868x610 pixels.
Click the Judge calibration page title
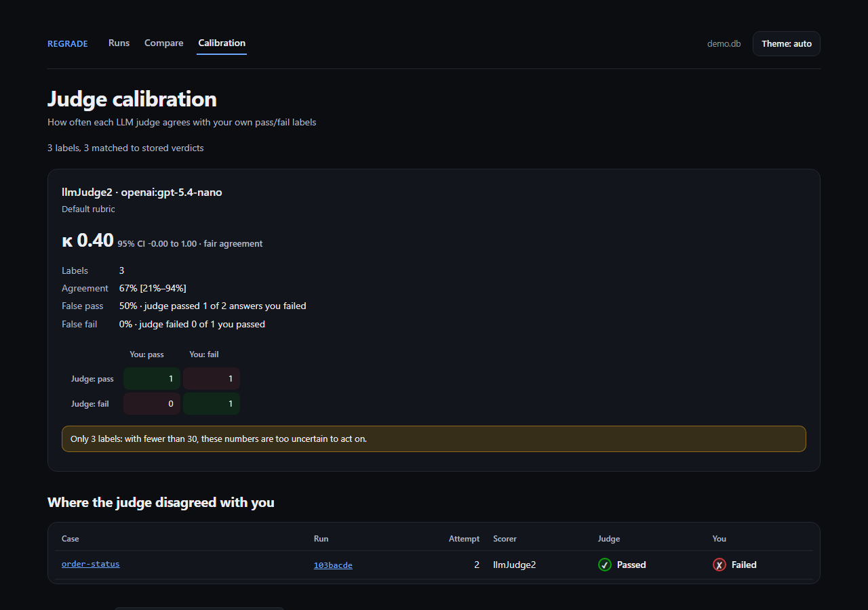132,99
